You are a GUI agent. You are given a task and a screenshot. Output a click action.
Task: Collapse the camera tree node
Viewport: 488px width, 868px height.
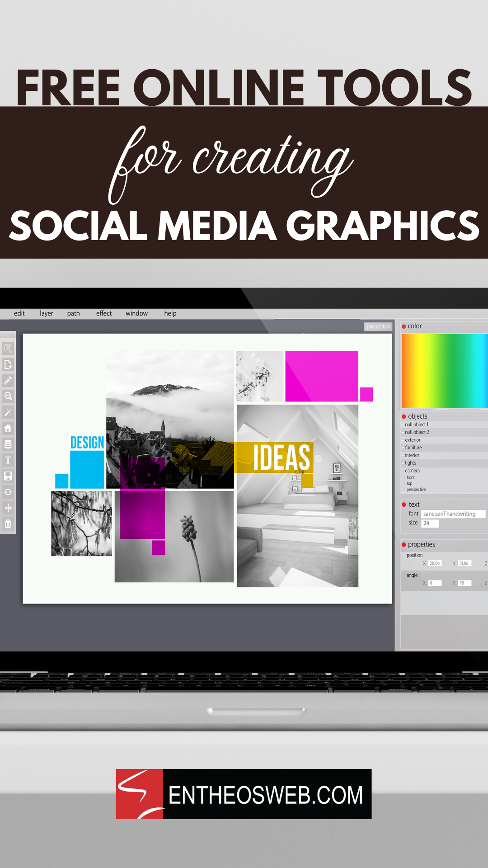pyautogui.click(x=403, y=471)
